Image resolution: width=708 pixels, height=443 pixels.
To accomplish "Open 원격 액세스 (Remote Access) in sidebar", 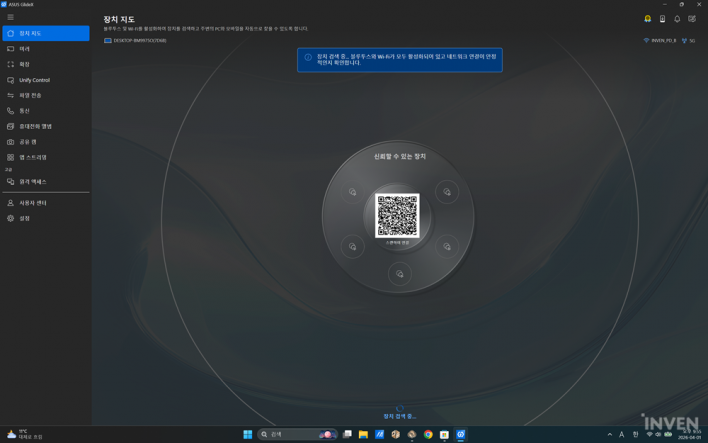I will click(x=33, y=182).
